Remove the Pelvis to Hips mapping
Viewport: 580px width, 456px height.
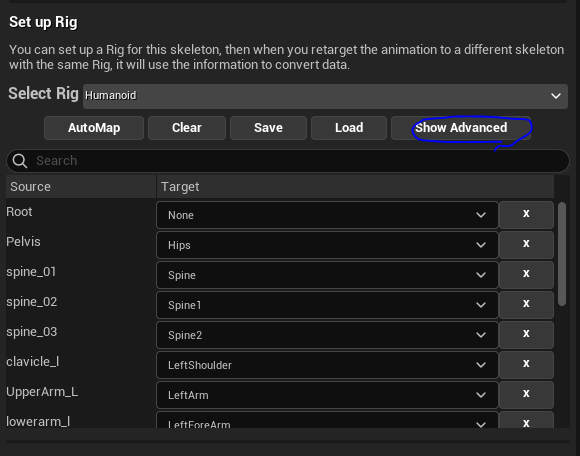tap(526, 244)
